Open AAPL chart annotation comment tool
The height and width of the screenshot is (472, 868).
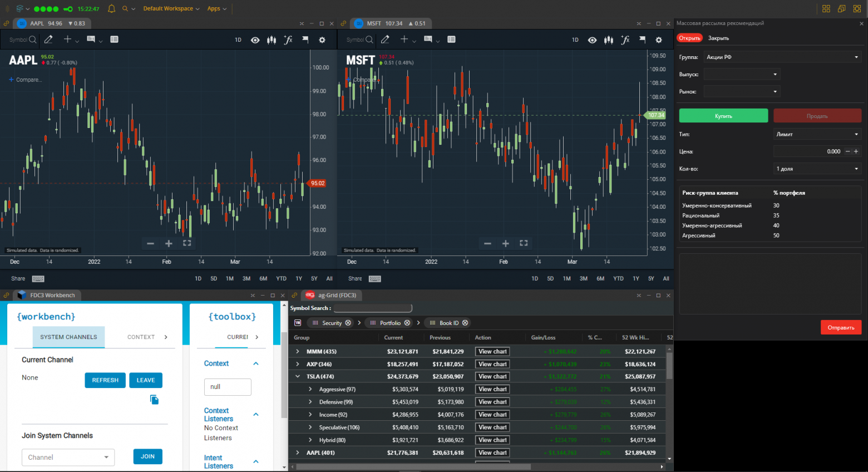pos(91,40)
